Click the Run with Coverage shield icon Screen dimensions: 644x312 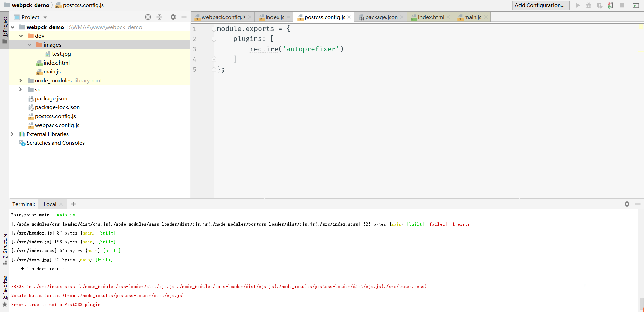(x=600, y=5)
